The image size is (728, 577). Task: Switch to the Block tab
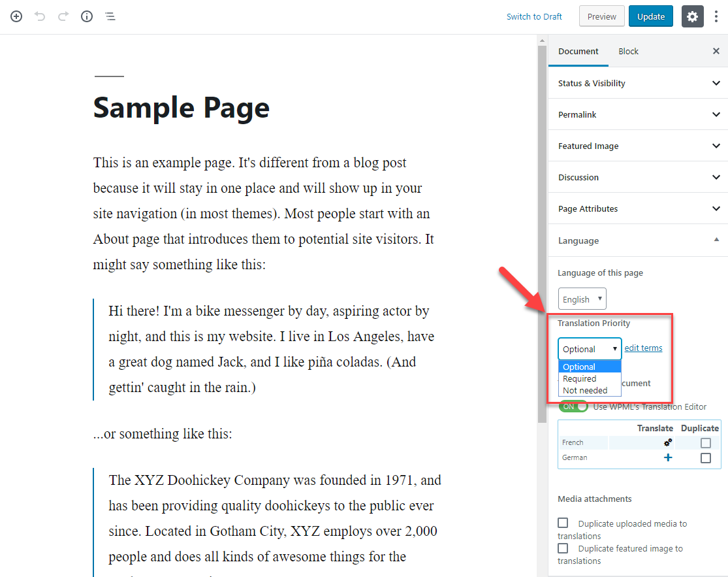tap(628, 51)
